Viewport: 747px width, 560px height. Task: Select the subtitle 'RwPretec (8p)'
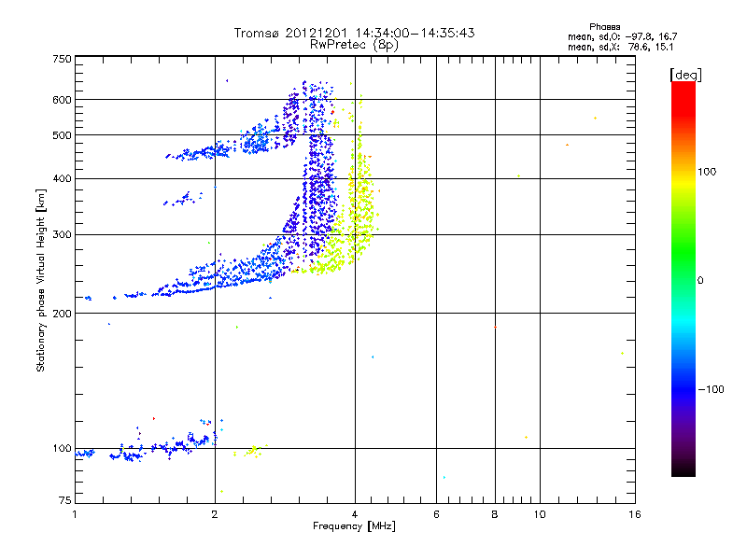[x=354, y=45]
